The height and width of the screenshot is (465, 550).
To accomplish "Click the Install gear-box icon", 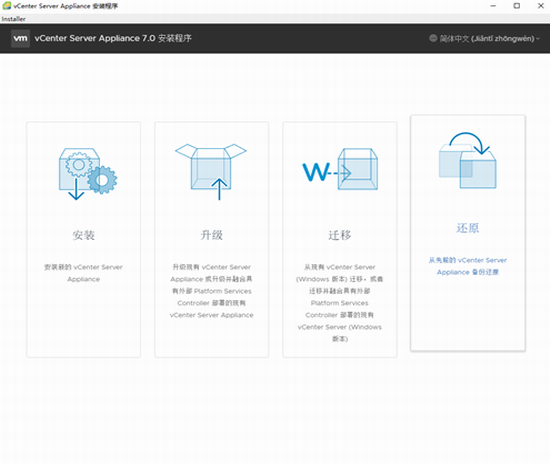I will click(x=88, y=174).
